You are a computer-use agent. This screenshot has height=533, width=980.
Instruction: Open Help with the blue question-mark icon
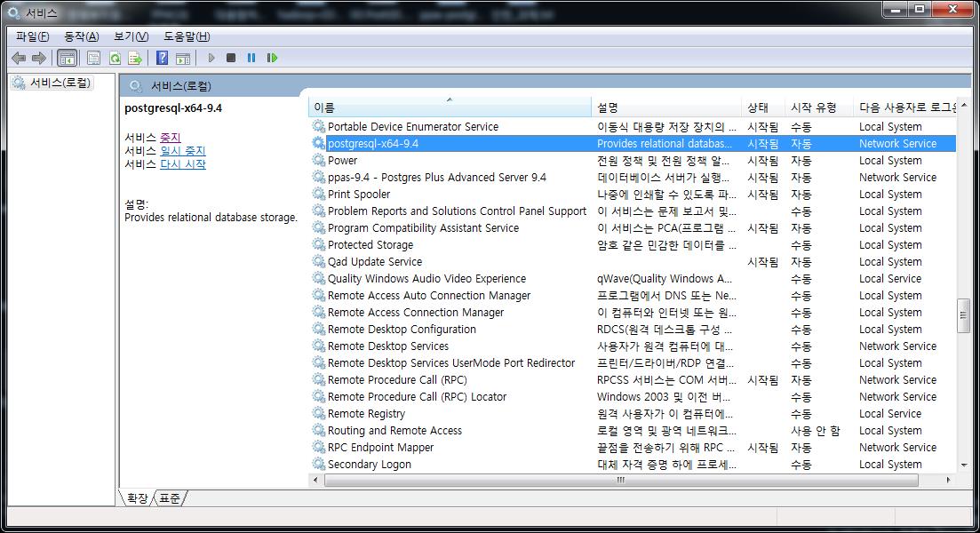[162, 58]
